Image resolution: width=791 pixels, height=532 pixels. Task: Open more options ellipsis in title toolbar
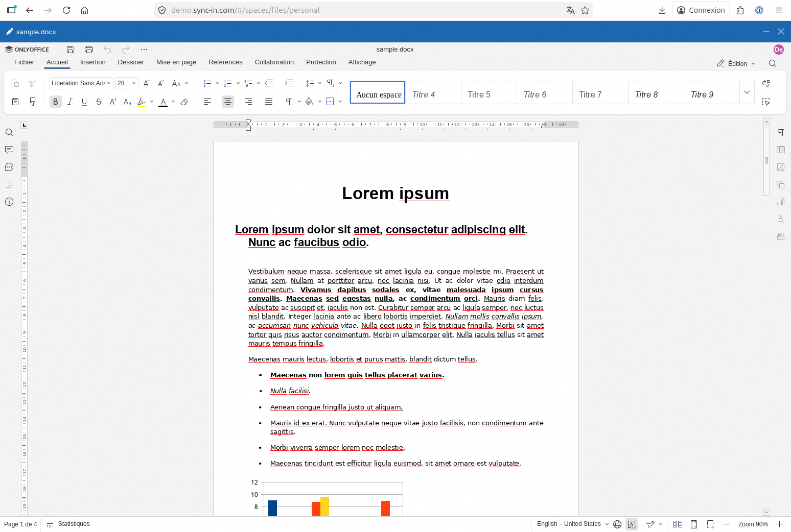(144, 50)
